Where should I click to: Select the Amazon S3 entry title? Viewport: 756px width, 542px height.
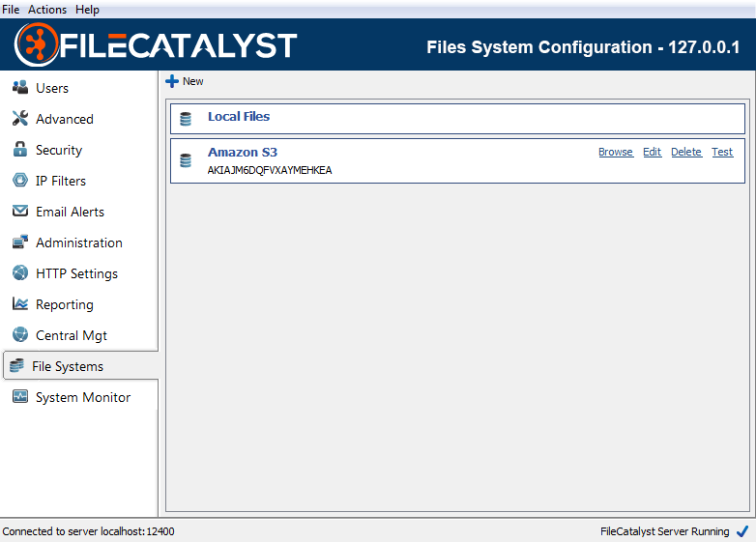[243, 153]
